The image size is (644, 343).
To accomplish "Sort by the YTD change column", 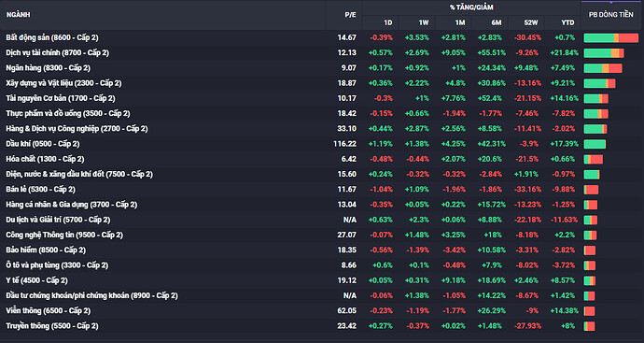I will click(568, 22).
